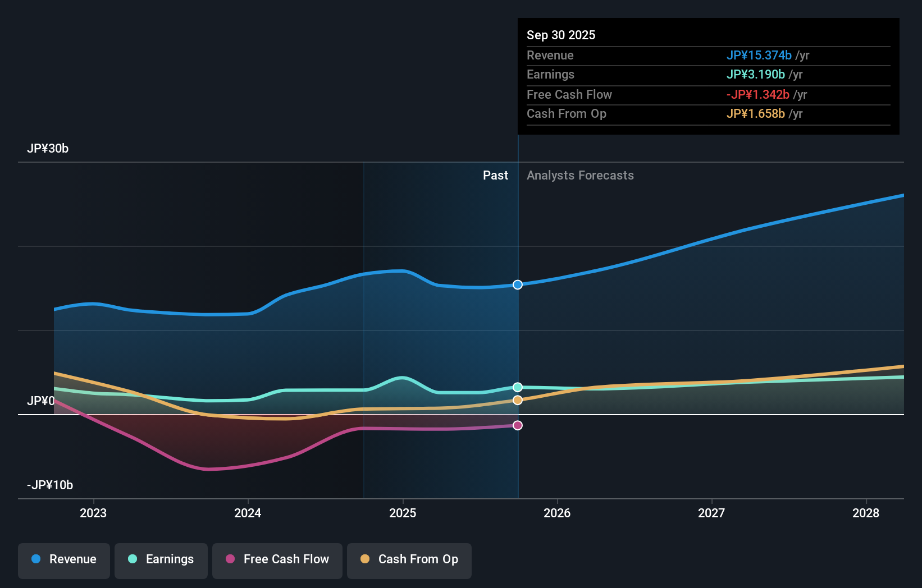Click the blue Revenue legend dot icon
This screenshot has height=588, width=922.
click(35, 559)
